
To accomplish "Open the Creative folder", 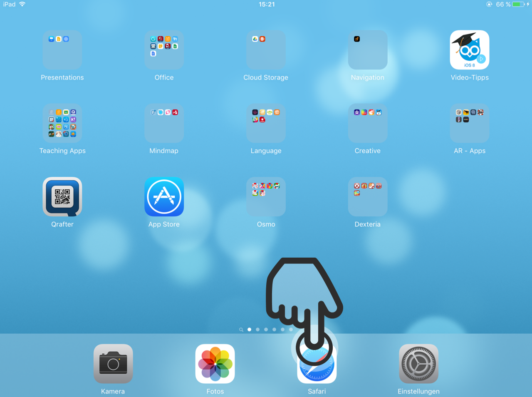I will click(x=368, y=123).
